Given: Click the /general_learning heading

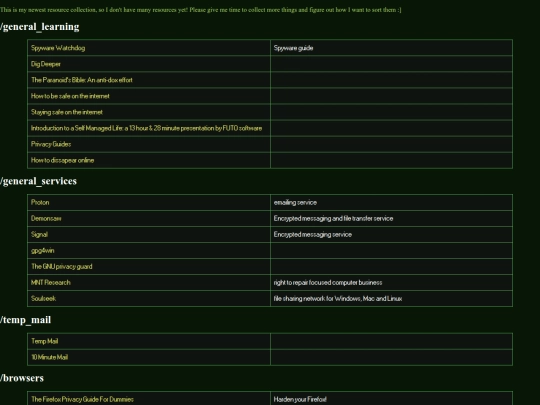Looking at the screenshot, I should 40,27.
